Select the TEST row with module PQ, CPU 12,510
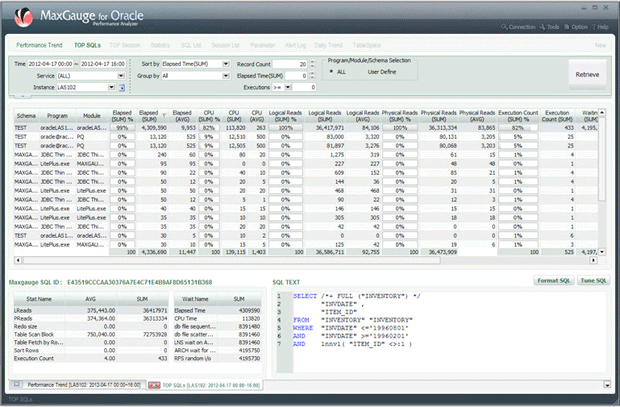The width and height of the screenshot is (620, 407). click(306, 137)
